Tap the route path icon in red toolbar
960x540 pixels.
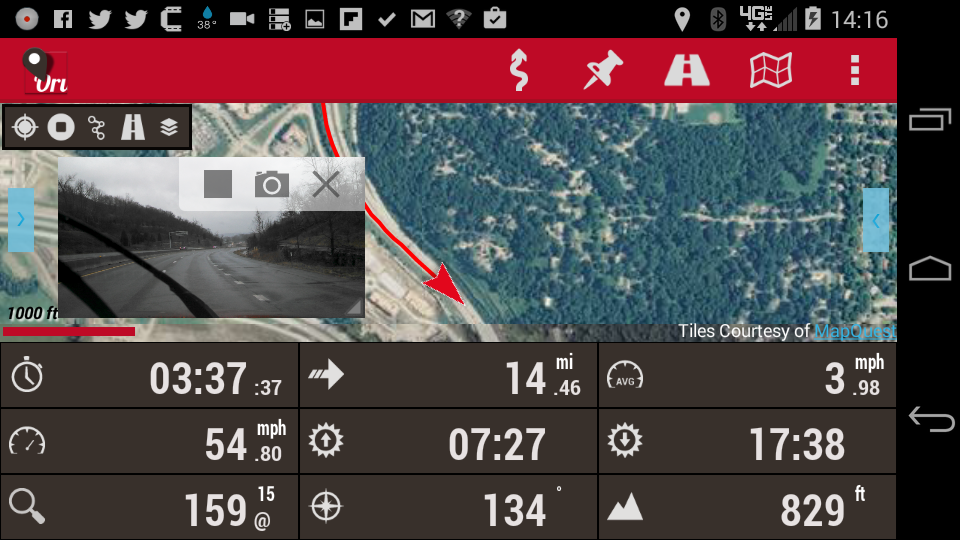click(519, 70)
